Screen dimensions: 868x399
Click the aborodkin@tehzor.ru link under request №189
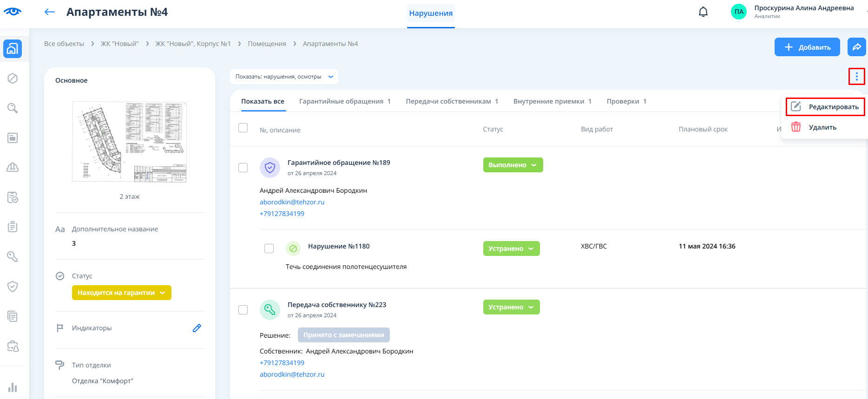tap(292, 202)
